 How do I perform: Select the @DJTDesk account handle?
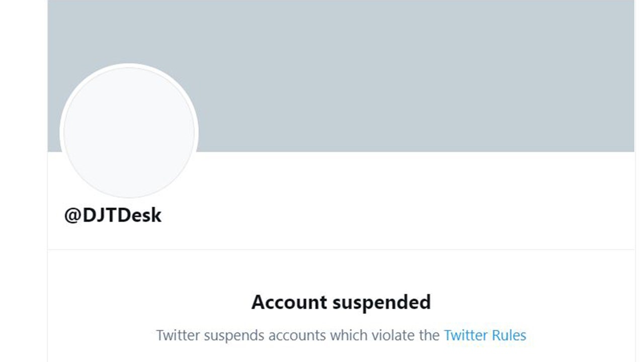click(113, 215)
